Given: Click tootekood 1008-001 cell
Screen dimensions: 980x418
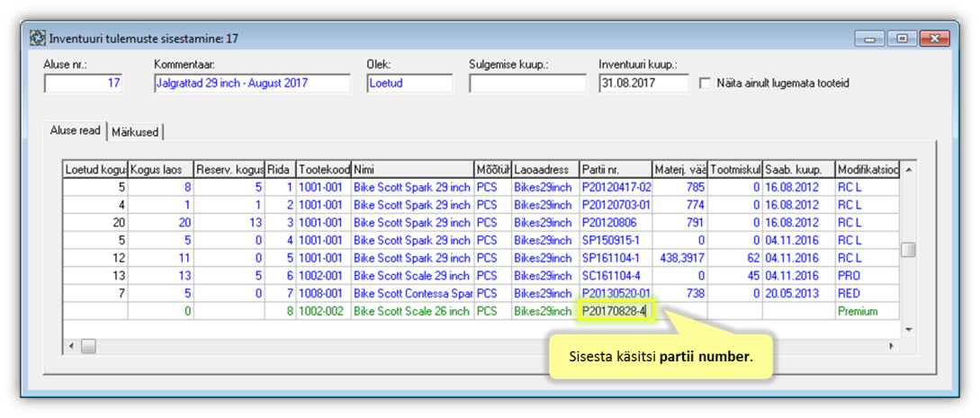Looking at the screenshot, I should tap(324, 293).
